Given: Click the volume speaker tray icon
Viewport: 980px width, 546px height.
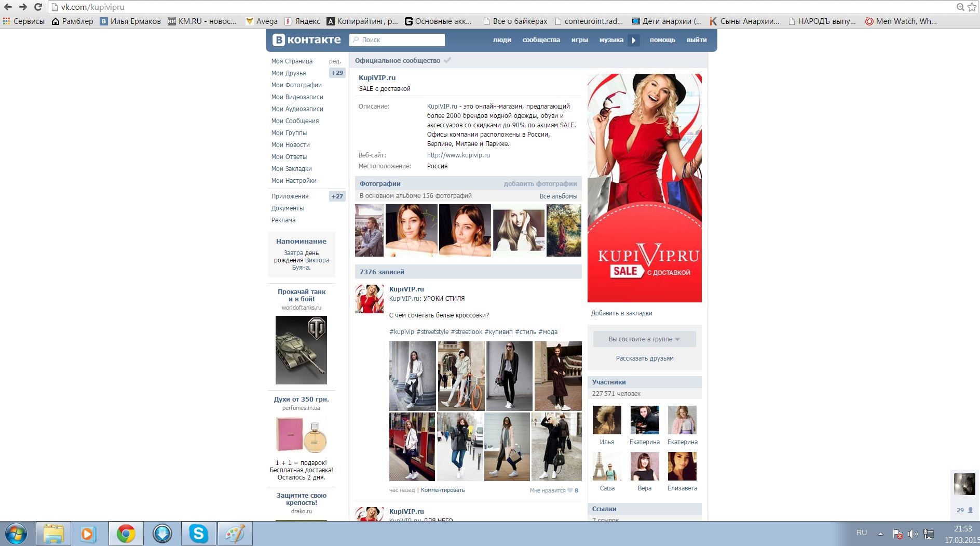Looking at the screenshot, I should pyautogui.click(x=913, y=534).
